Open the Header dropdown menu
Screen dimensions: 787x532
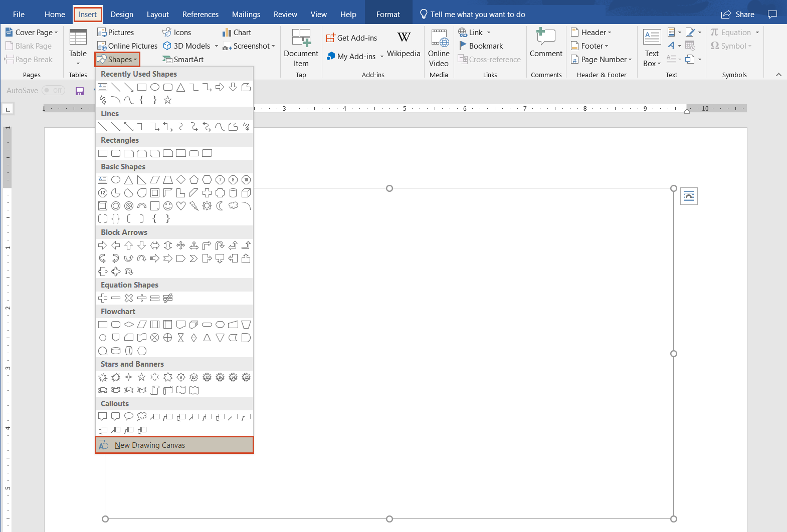[x=592, y=33]
